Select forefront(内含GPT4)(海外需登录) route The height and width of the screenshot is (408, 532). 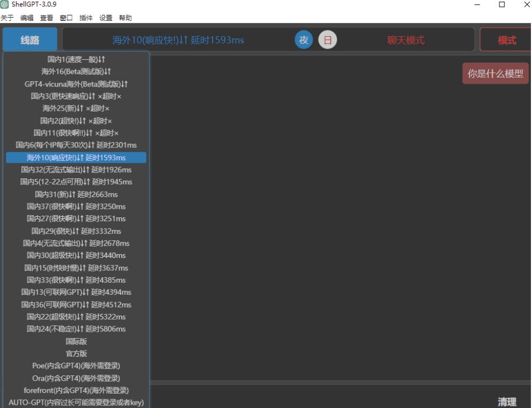[x=76, y=390]
